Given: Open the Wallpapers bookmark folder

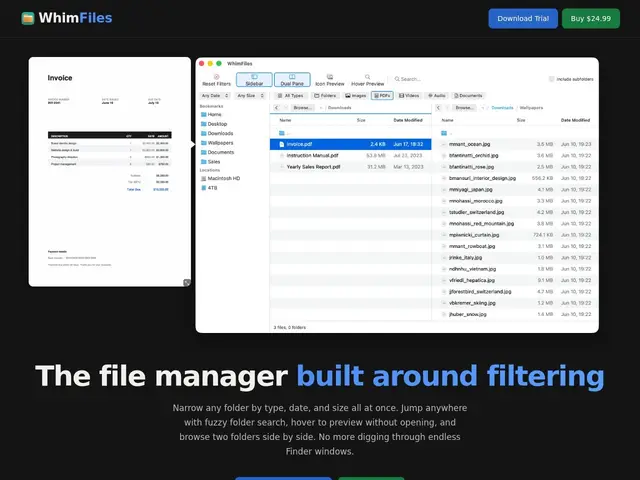Looking at the screenshot, I should (217, 143).
